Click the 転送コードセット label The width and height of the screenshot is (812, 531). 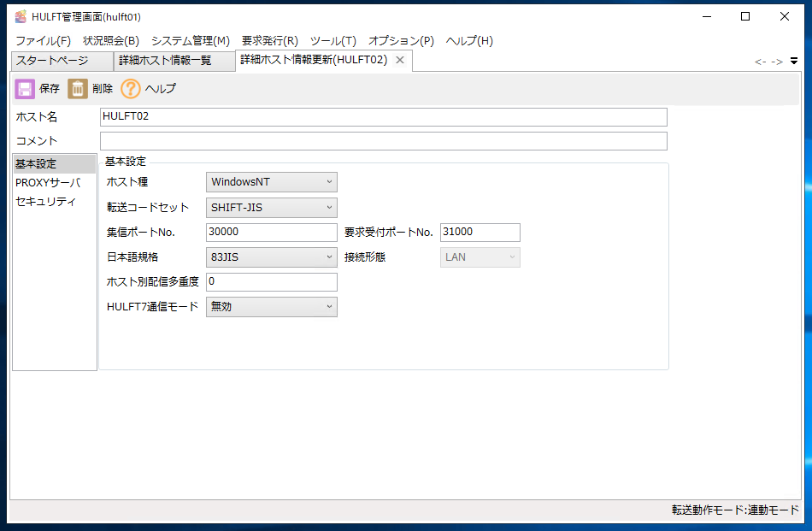pyautogui.click(x=148, y=207)
